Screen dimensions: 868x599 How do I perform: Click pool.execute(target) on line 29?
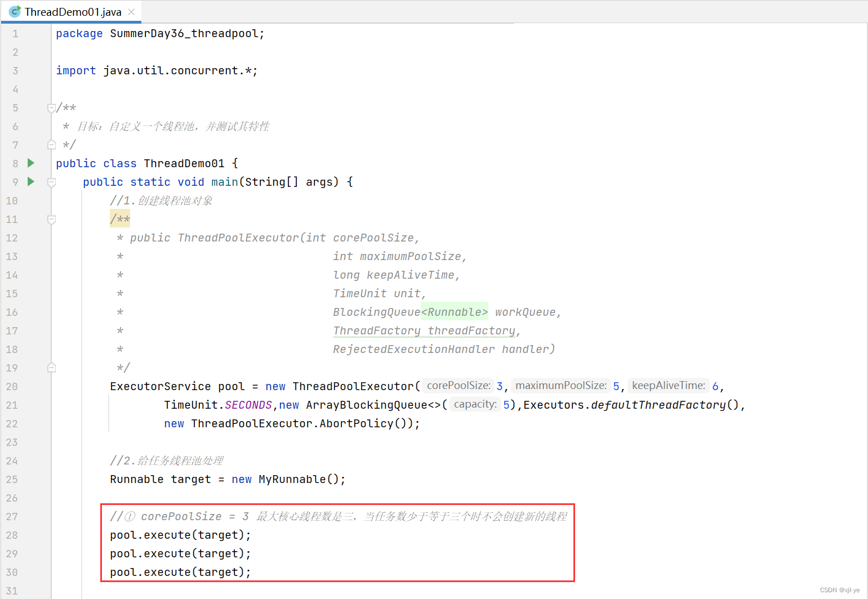[x=180, y=554]
